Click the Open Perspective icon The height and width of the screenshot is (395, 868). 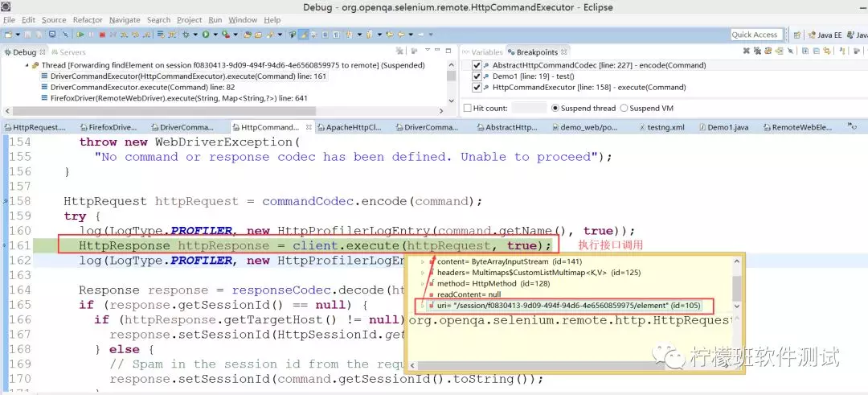pyautogui.click(x=796, y=35)
